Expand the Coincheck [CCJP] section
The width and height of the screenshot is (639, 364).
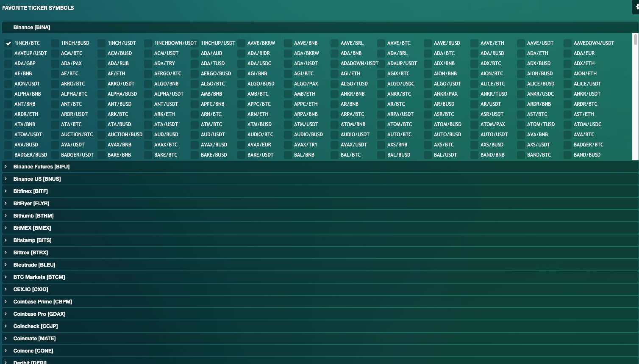point(320,326)
